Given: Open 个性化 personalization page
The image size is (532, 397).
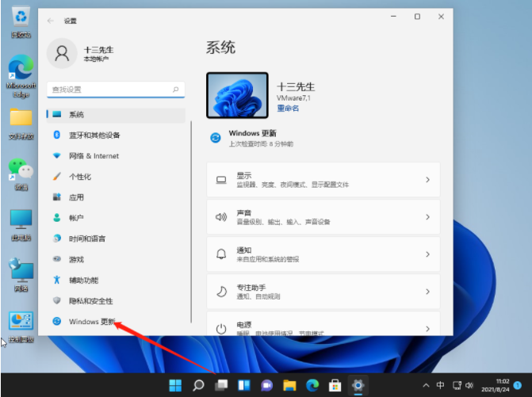Looking at the screenshot, I should click(x=79, y=177).
